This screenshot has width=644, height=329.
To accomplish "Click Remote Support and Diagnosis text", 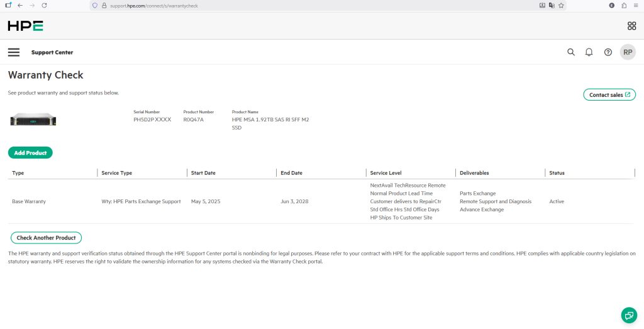I will point(496,202).
